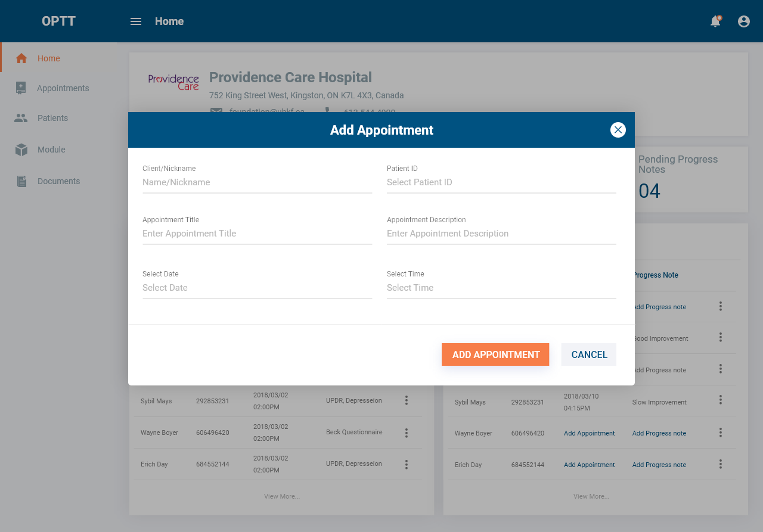
Task: Open the Select Date picker field
Action: click(x=257, y=288)
